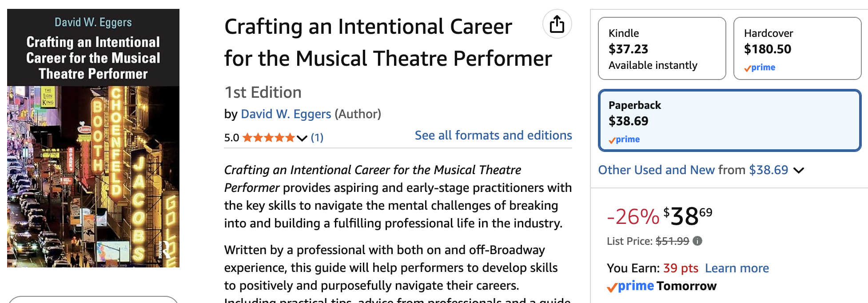Click the 5.0 rating number
Viewport: 868px width, 303px height.
pos(231,138)
